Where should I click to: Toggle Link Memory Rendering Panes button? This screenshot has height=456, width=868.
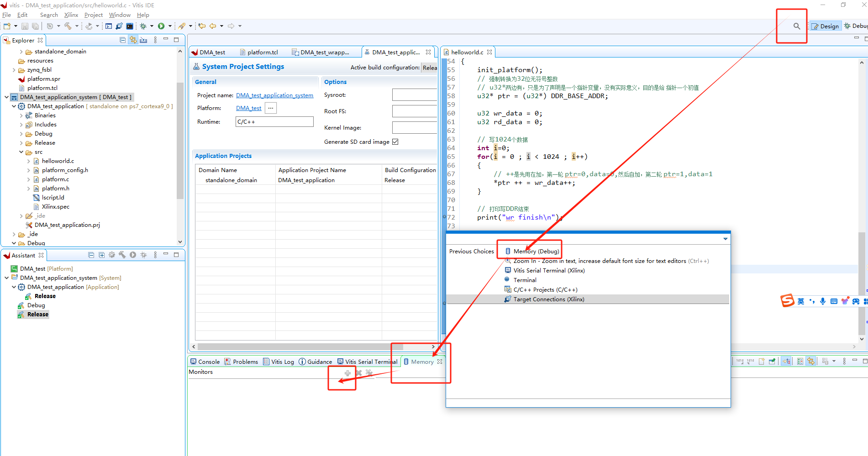coord(810,361)
